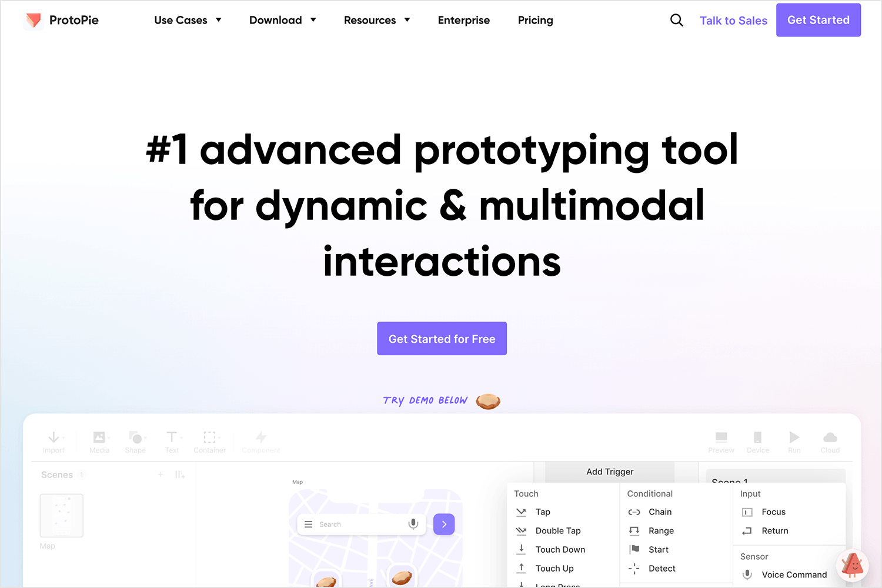Expand the Resources dropdown menu
Viewport: 882px width, 588px height.
(376, 21)
